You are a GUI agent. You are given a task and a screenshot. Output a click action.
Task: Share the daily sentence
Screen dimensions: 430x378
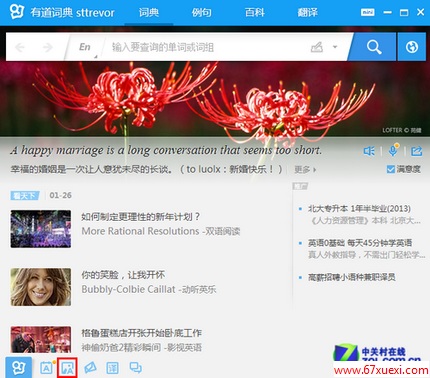click(x=417, y=151)
